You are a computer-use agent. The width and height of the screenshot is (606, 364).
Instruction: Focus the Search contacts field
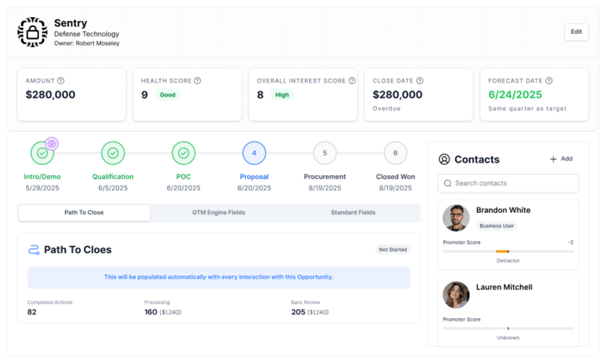(x=508, y=183)
